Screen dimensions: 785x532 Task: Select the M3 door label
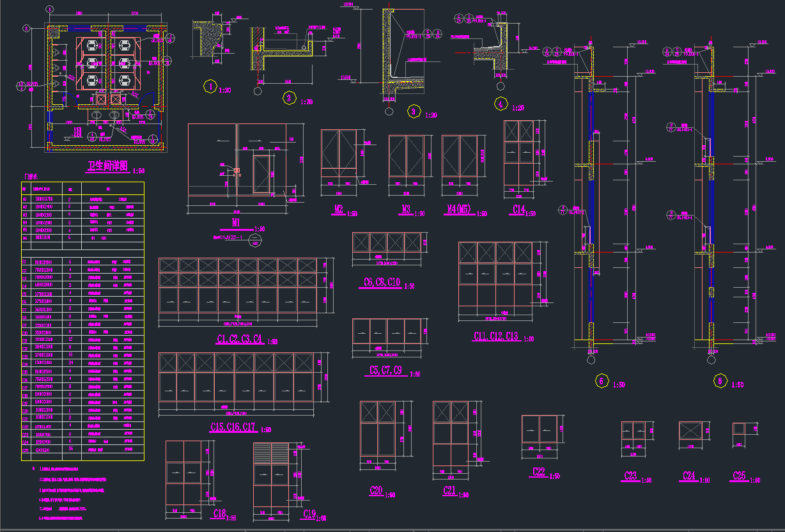[405, 210]
